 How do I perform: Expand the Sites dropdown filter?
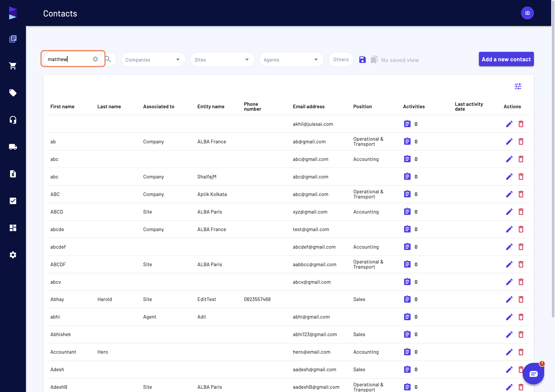pos(222,59)
